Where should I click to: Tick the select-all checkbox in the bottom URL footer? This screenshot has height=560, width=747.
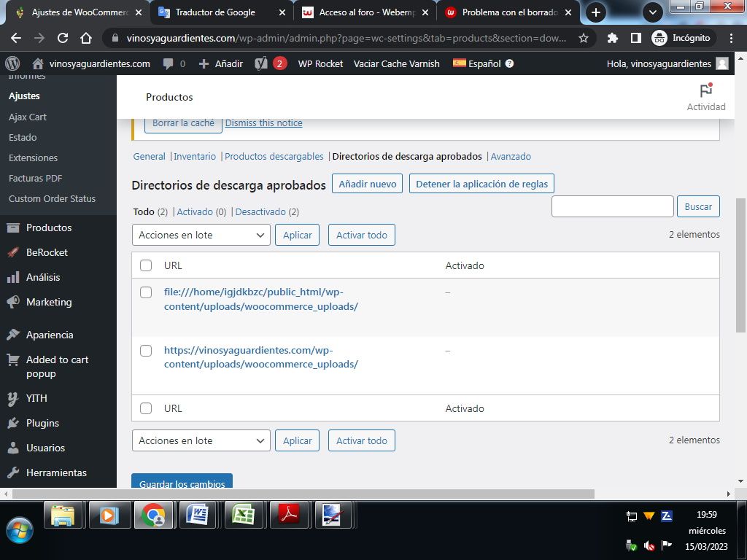pyautogui.click(x=146, y=408)
